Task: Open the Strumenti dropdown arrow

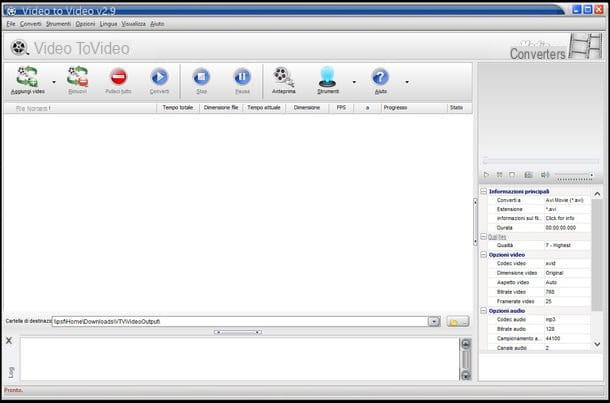Action: [x=354, y=82]
